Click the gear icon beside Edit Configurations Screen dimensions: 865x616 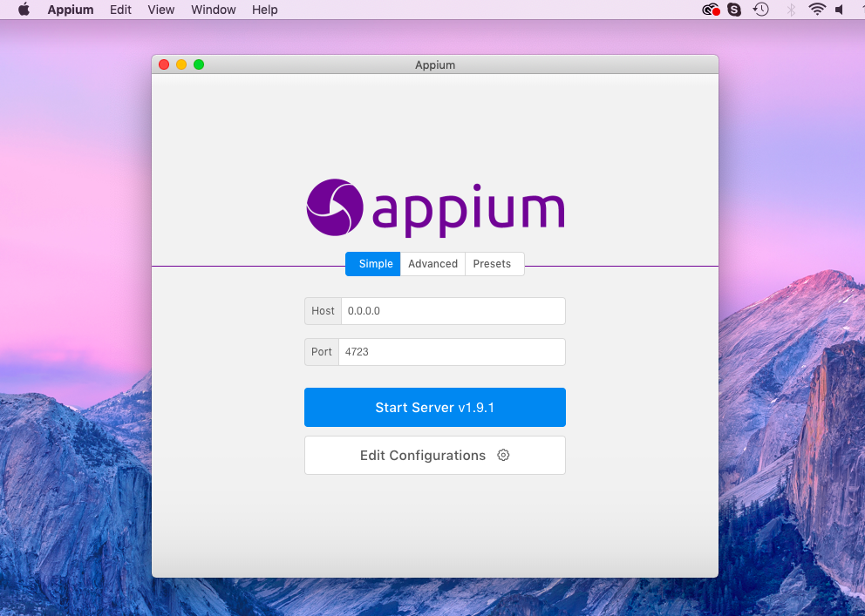click(x=503, y=455)
